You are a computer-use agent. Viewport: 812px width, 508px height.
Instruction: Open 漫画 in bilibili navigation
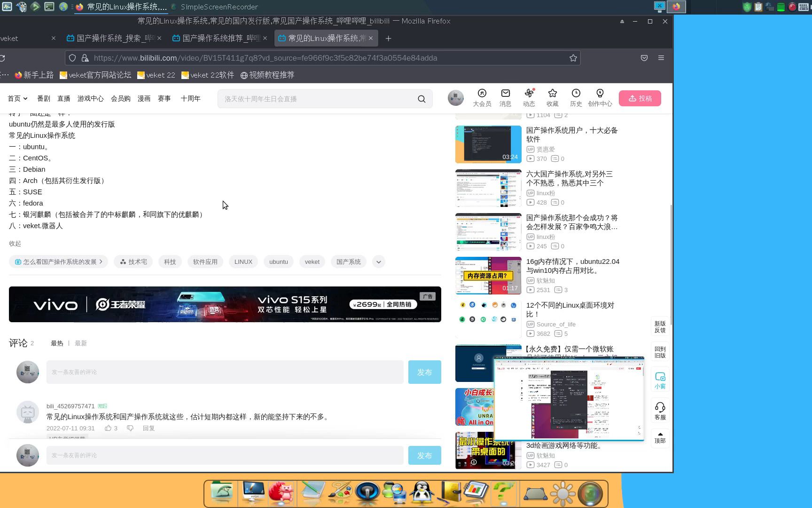(144, 98)
